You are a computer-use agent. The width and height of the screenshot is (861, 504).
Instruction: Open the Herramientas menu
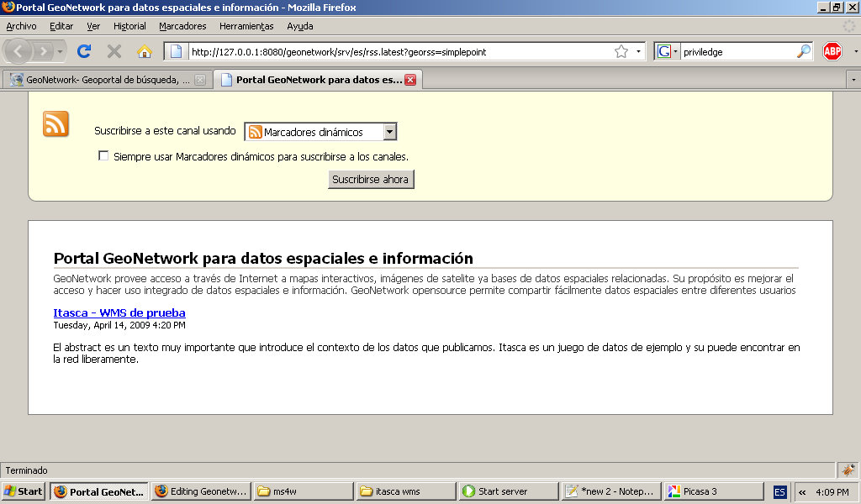coord(246,26)
